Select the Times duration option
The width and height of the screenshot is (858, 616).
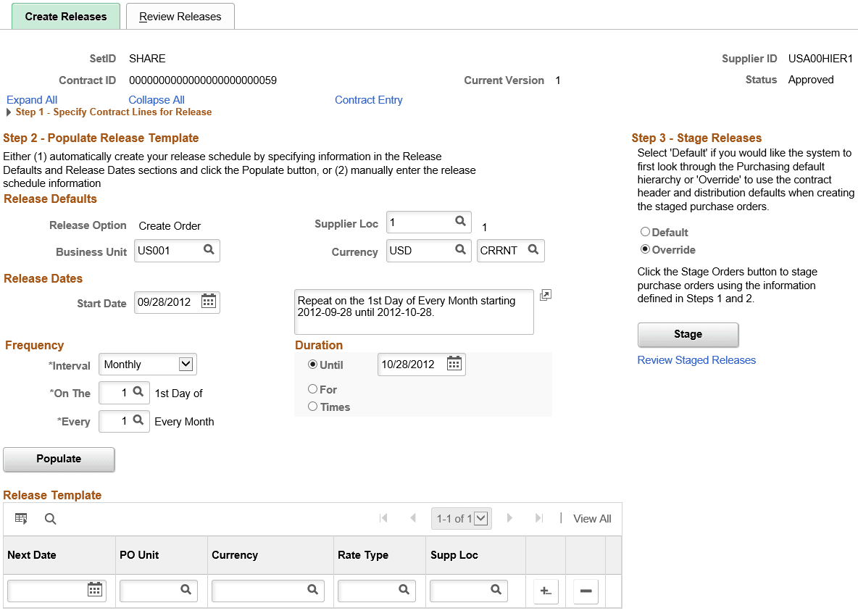tap(312, 407)
